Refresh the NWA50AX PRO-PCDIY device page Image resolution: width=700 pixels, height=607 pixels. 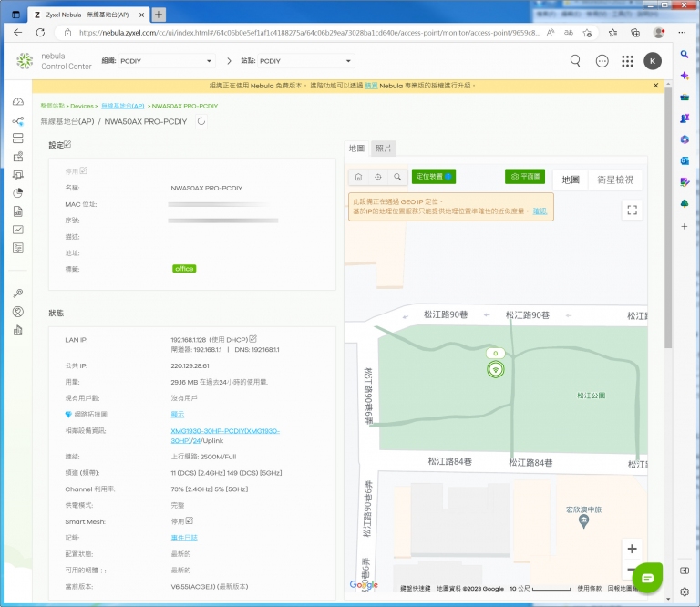click(201, 121)
